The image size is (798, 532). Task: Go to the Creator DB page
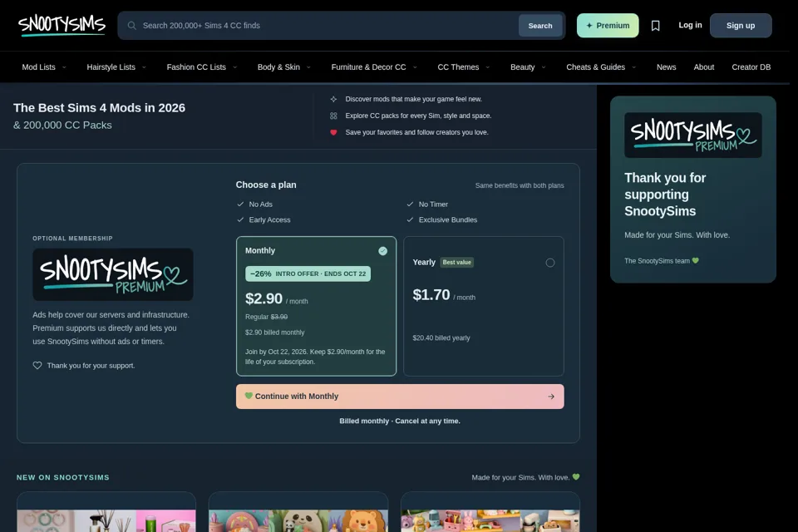(751, 67)
